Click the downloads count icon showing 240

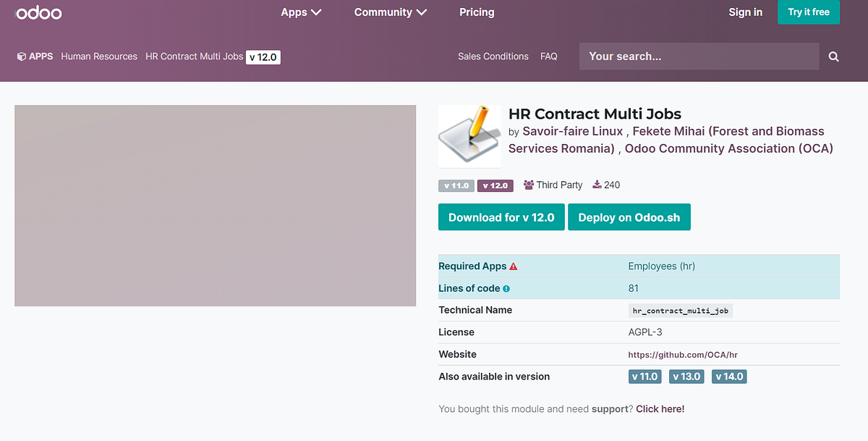(x=596, y=185)
